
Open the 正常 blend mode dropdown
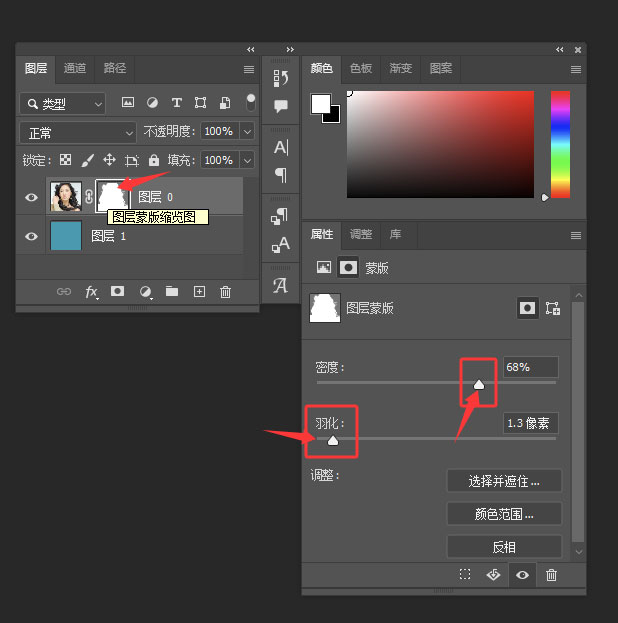click(x=78, y=133)
